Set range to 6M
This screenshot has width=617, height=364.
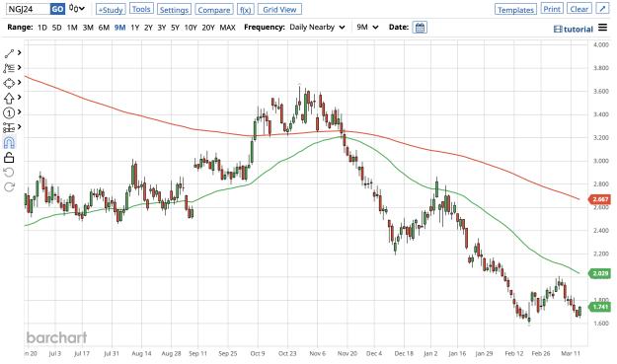pos(104,28)
